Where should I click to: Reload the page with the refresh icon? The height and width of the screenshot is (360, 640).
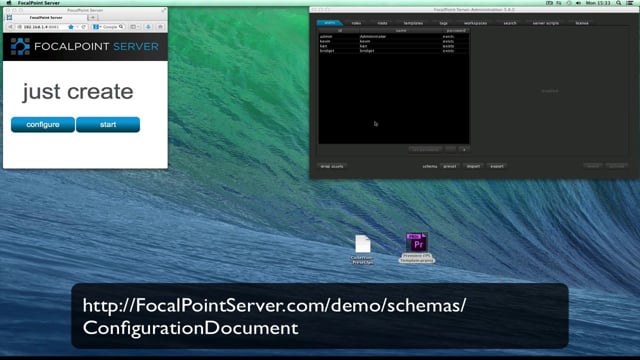coord(83,27)
